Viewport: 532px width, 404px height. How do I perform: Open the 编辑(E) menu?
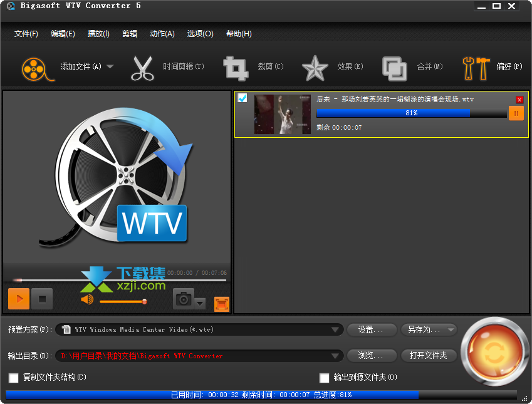point(63,34)
